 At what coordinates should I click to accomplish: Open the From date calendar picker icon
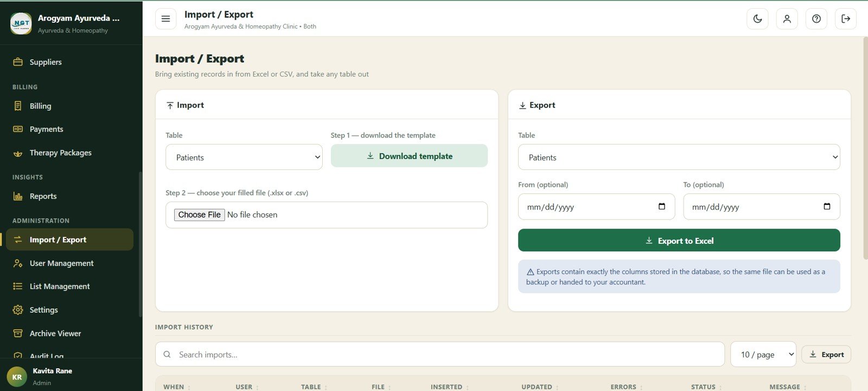pos(661,206)
